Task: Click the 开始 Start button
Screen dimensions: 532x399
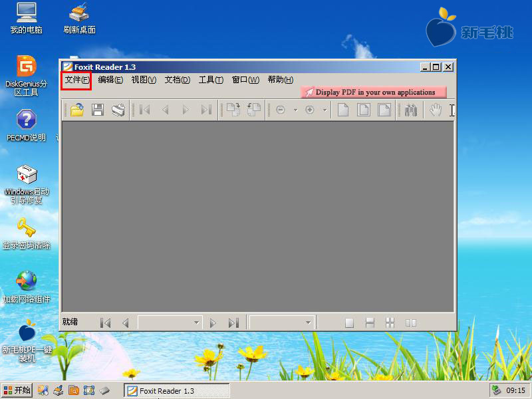Action: pos(17,390)
